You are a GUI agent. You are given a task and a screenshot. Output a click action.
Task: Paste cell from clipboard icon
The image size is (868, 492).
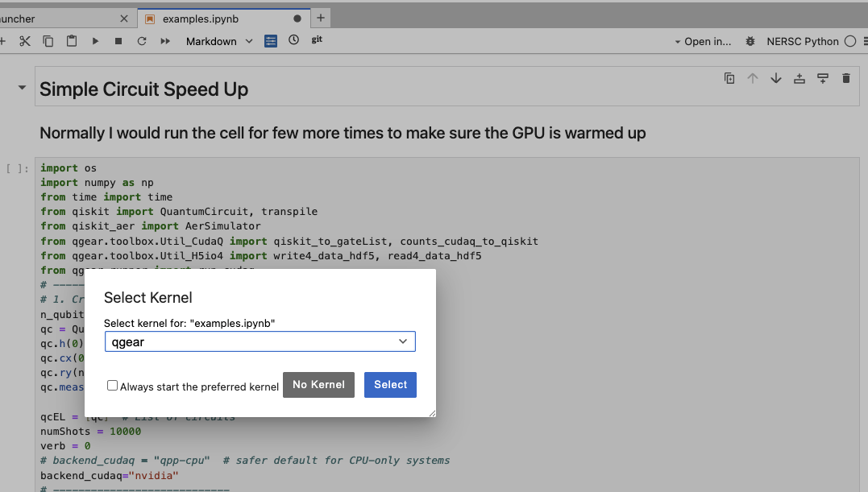pyautogui.click(x=72, y=41)
